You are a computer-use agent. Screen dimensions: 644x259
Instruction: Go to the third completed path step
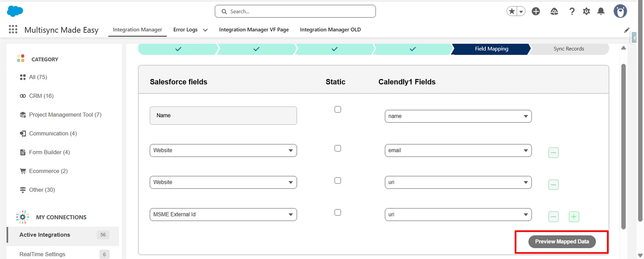point(335,49)
